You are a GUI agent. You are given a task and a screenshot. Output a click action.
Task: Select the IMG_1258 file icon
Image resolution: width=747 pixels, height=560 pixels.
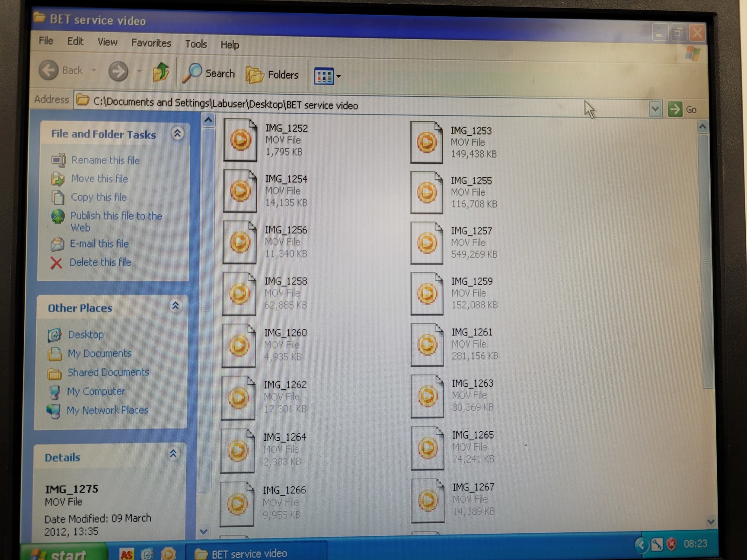coord(239,293)
